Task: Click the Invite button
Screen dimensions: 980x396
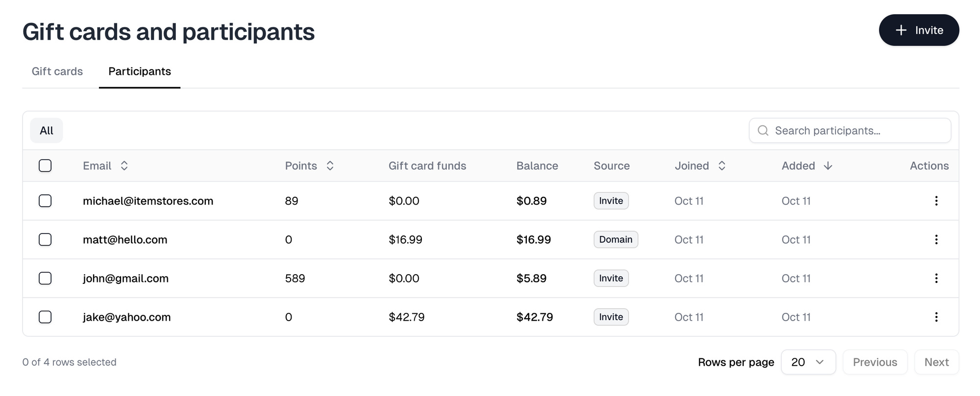Action: point(919,30)
